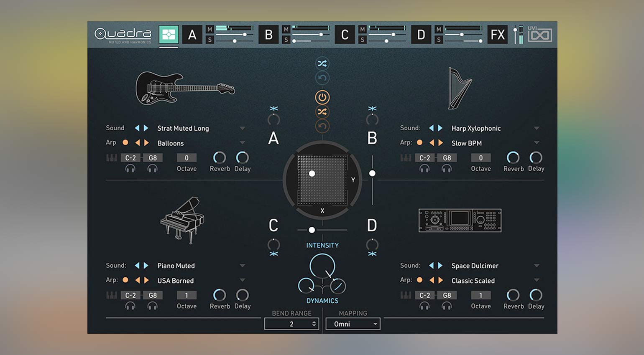Screen dimensions: 644x355
Task: Click the bend range stepper arrows
Action: tap(314, 324)
